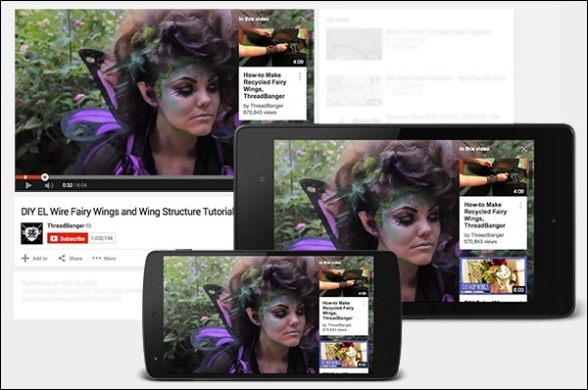Click the ThreadBanger channel avatar logo
The image size is (588, 390).
pos(31,233)
